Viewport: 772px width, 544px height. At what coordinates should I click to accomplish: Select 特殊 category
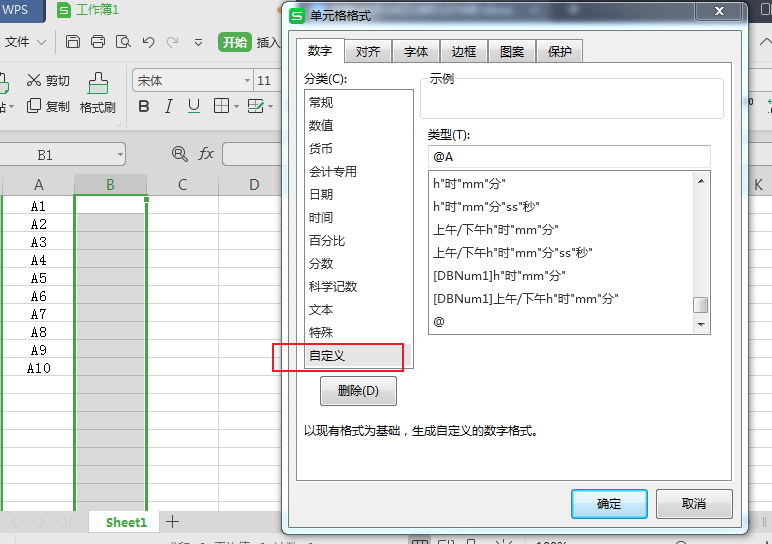coord(358,333)
